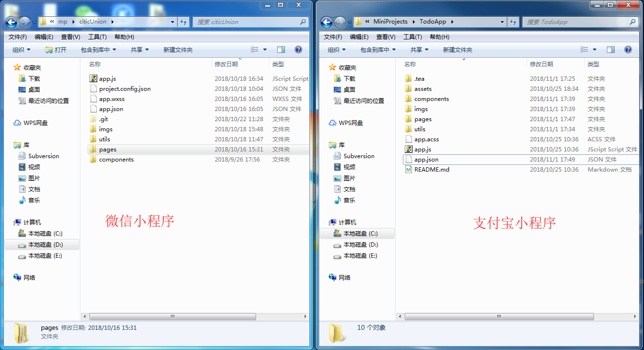Image resolution: width=644 pixels, height=350 pixels.
Task: Open 组织 dropdown in citicUnion toolbar
Action: [x=22, y=50]
